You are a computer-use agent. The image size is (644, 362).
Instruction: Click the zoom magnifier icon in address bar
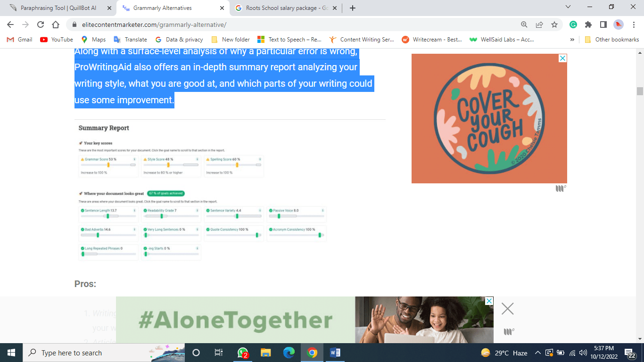click(524, 25)
